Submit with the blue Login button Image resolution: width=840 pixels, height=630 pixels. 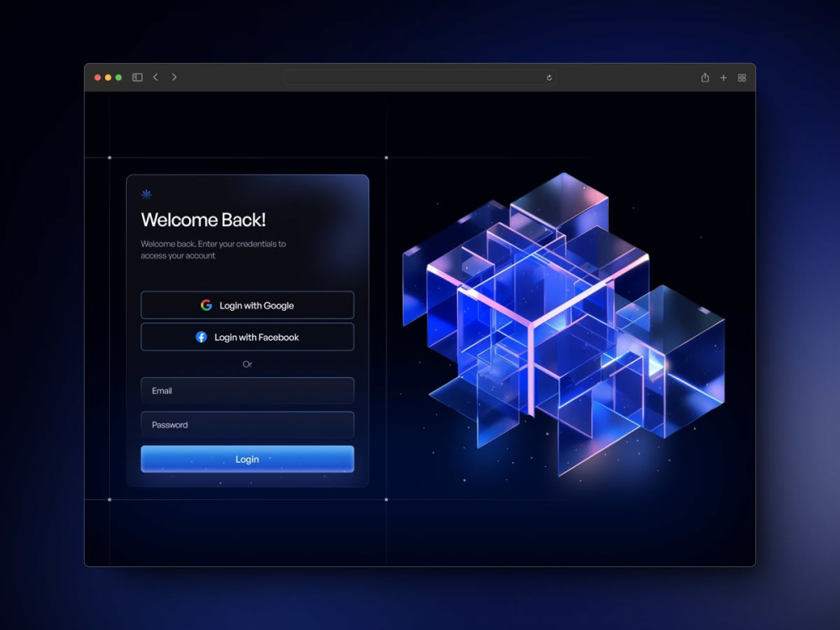[x=247, y=459]
